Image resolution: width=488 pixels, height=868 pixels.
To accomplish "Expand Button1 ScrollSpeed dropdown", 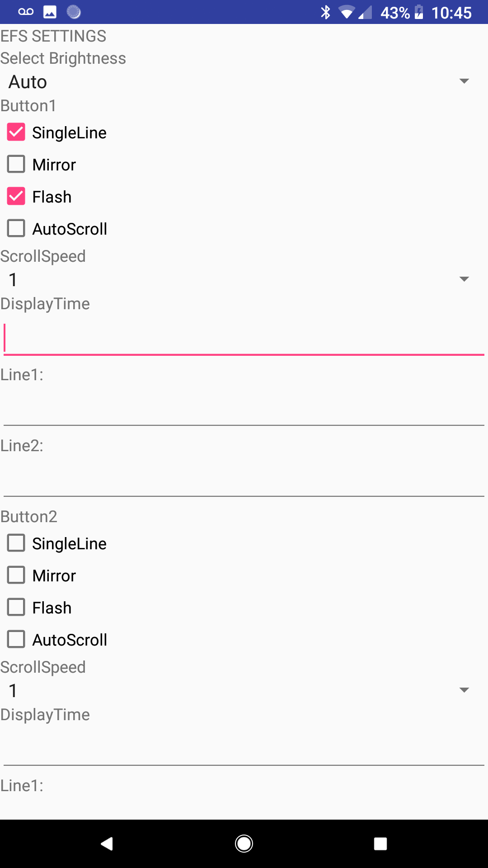I will [239, 279].
